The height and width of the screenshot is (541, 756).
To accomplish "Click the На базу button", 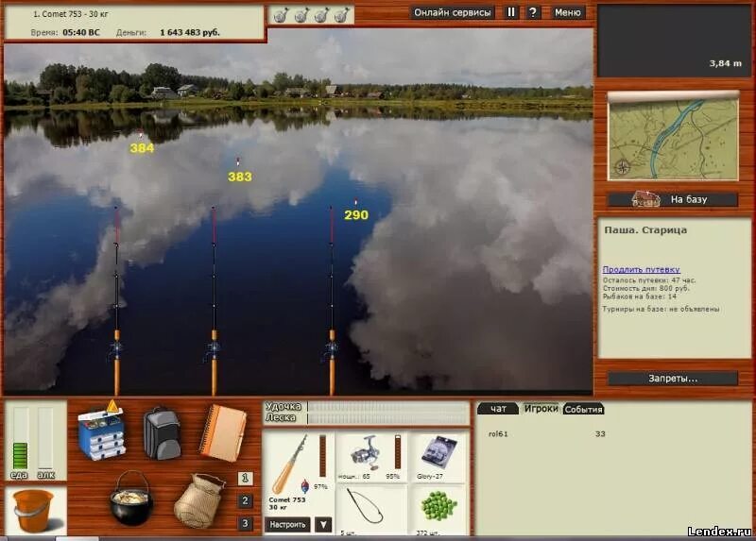I will pos(673,199).
